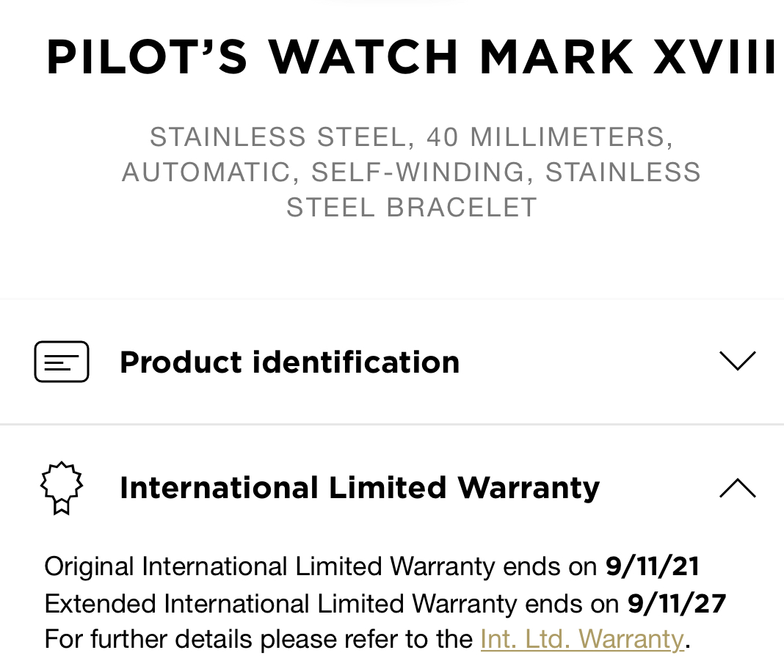Click the 'STEEL BRACELET' subtitle line
The image size is (784, 672).
click(x=411, y=207)
